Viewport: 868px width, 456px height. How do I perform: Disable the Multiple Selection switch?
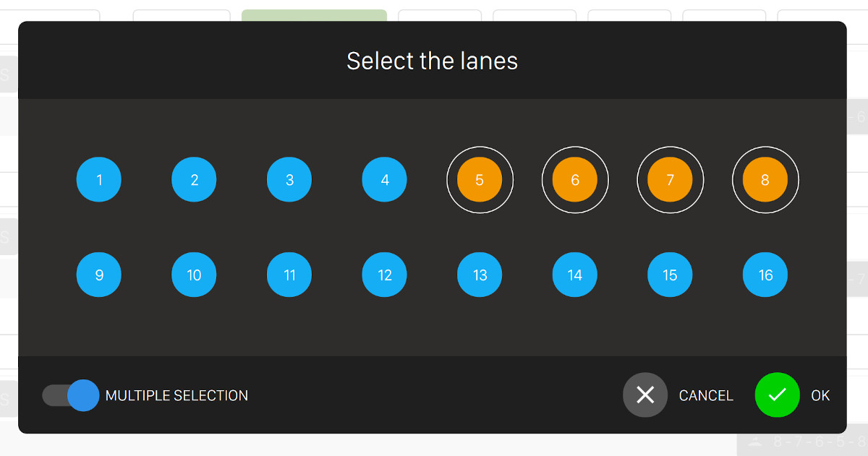[x=71, y=395]
